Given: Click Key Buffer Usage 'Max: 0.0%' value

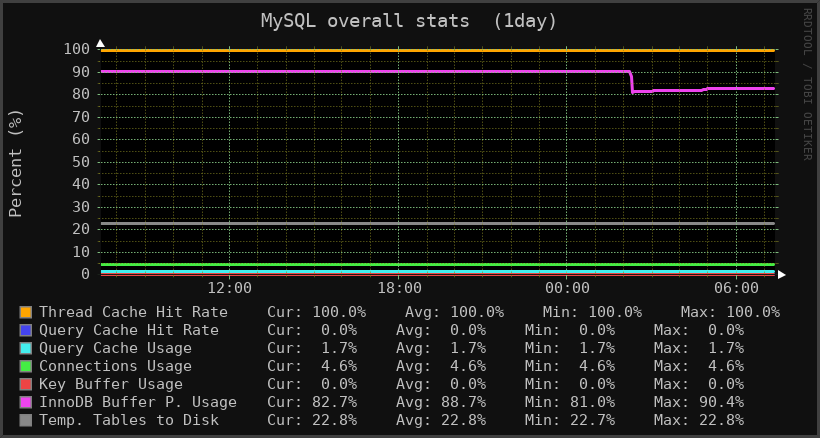Looking at the screenshot, I should [x=699, y=384].
